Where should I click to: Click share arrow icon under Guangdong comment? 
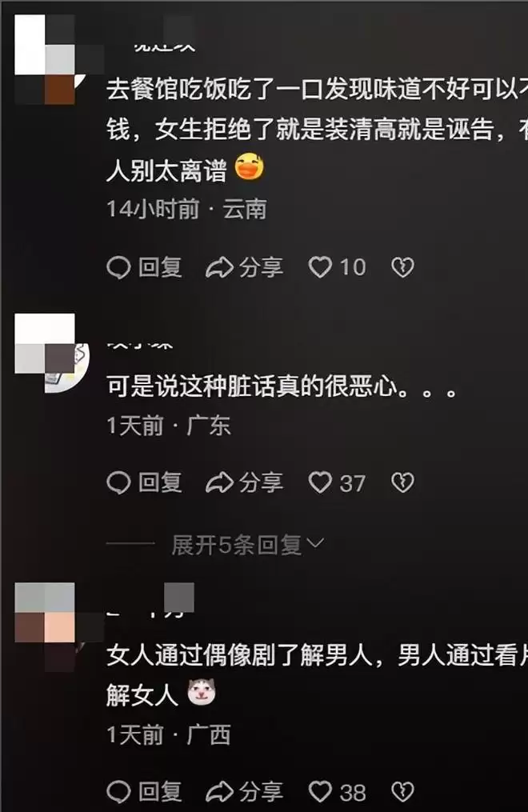point(219,483)
